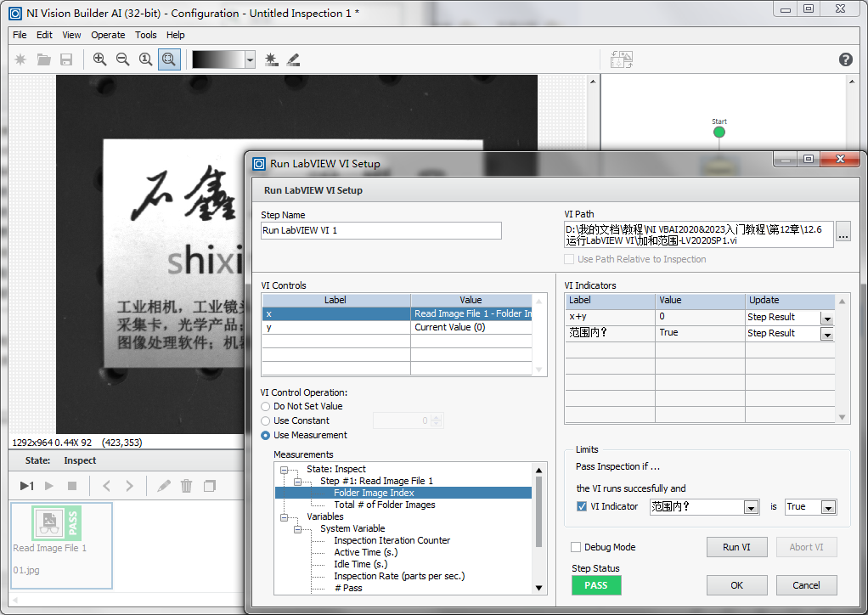Open the is True value dropdown
868x615 pixels.
[828, 508]
